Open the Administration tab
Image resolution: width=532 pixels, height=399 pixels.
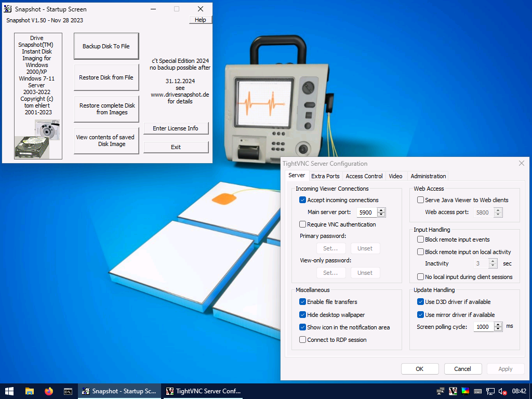(x=428, y=176)
